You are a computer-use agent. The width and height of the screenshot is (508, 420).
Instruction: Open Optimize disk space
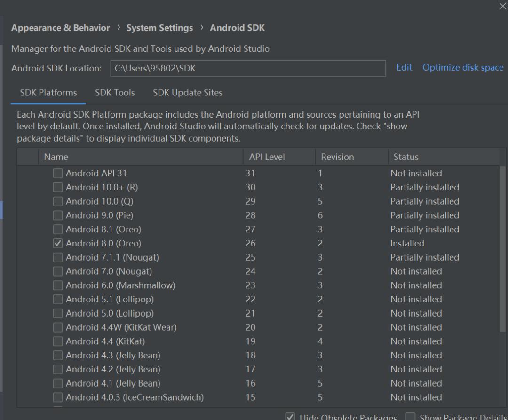pyautogui.click(x=463, y=67)
